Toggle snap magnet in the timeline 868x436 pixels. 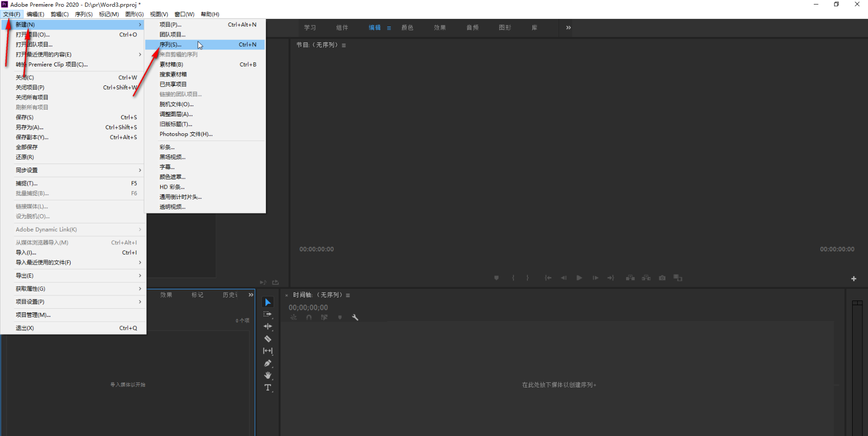tap(309, 317)
